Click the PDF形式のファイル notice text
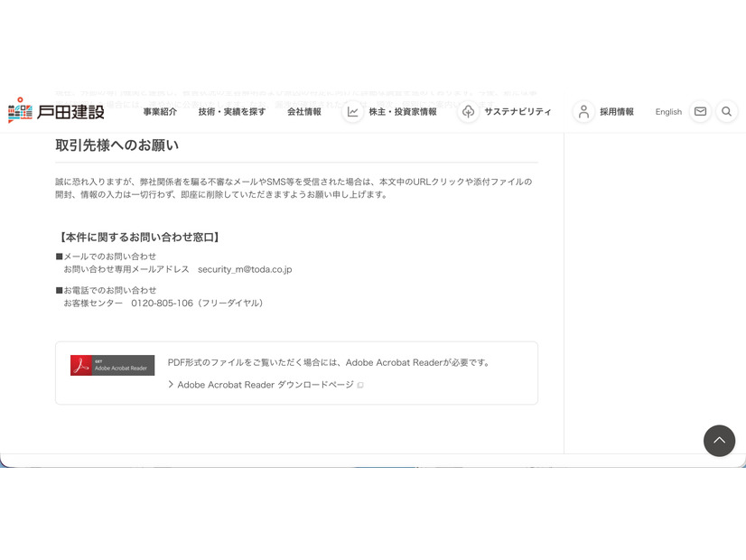746x560 pixels. click(x=330, y=362)
